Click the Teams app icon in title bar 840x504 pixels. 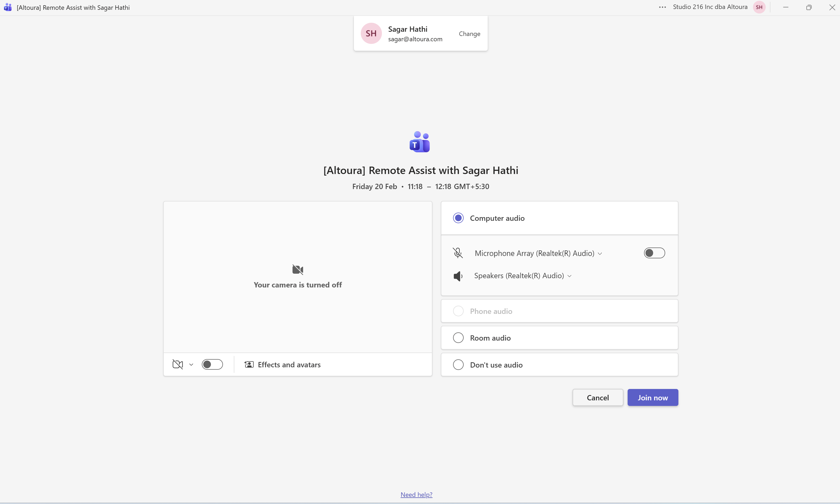[x=8, y=7]
